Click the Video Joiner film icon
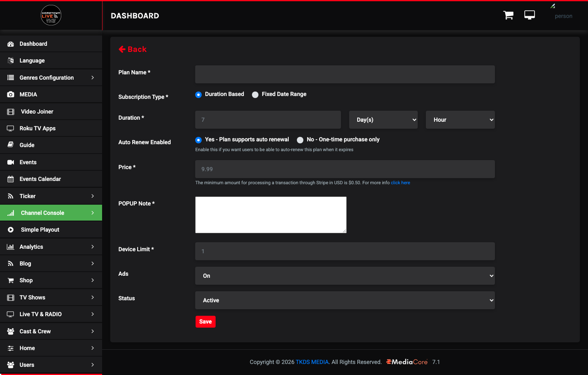 click(11, 112)
